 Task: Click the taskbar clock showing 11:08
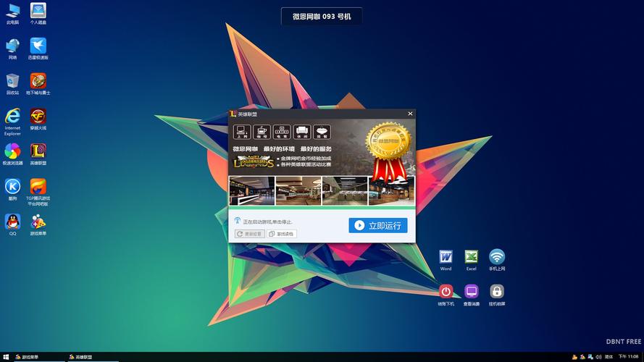(x=628, y=357)
